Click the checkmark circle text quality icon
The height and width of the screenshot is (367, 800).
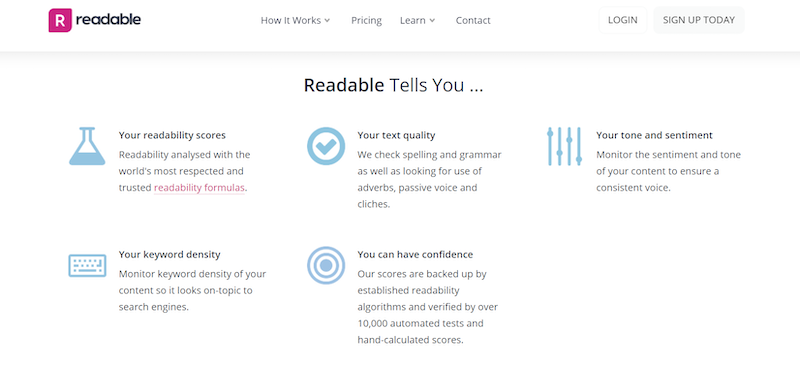pyautogui.click(x=326, y=146)
